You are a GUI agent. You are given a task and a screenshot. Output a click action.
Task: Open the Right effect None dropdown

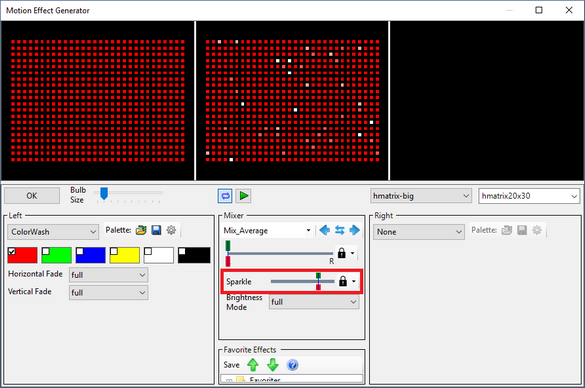coord(419,232)
